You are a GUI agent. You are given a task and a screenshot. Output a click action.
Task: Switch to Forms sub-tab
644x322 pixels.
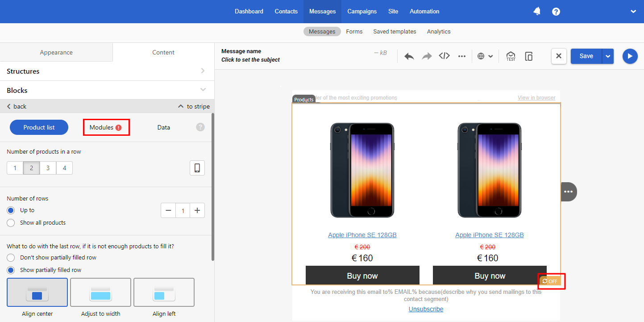pyautogui.click(x=354, y=32)
